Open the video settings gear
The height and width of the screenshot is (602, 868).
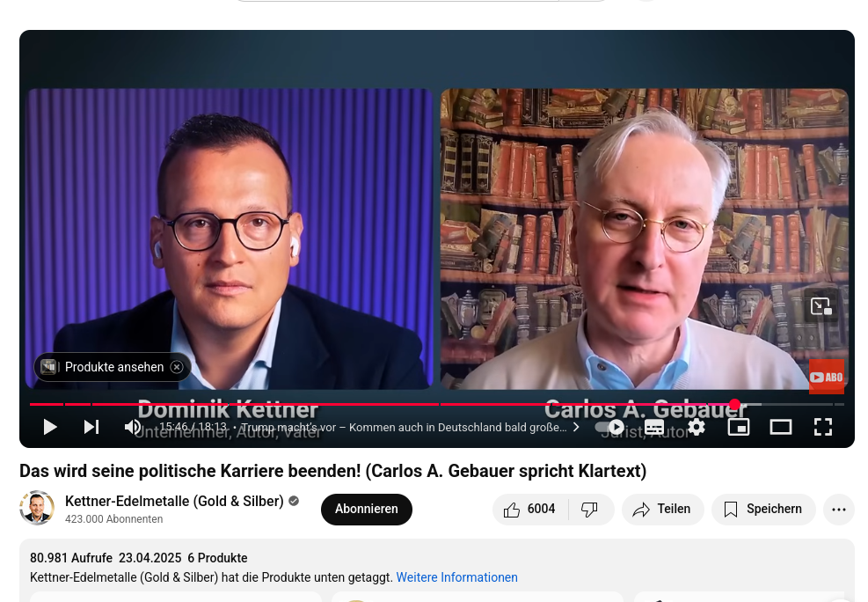[x=697, y=427]
